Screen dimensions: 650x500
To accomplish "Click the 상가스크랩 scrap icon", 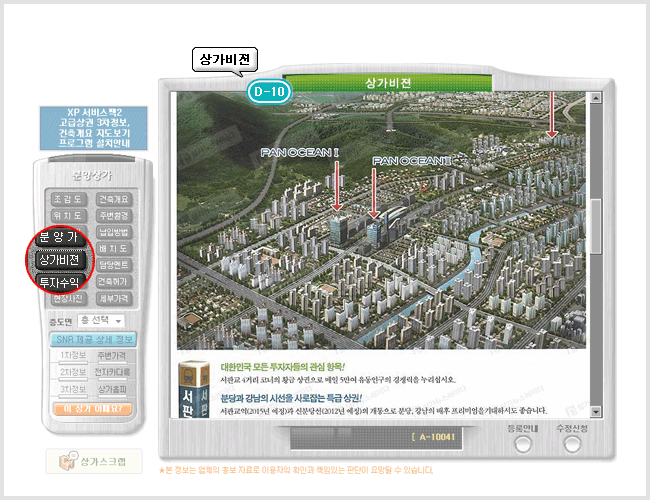I will click(x=70, y=462).
